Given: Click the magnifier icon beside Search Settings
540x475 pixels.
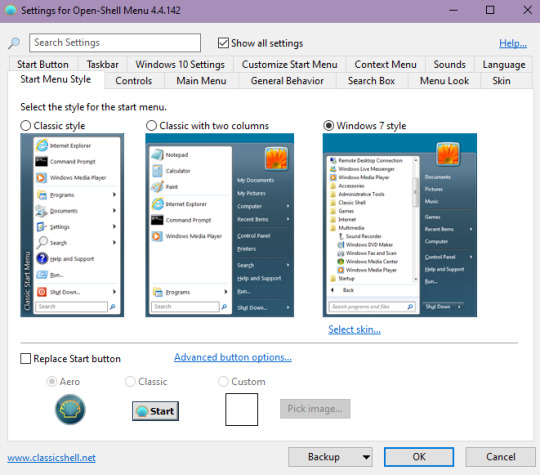Looking at the screenshot, I should (x=14, y=43).
